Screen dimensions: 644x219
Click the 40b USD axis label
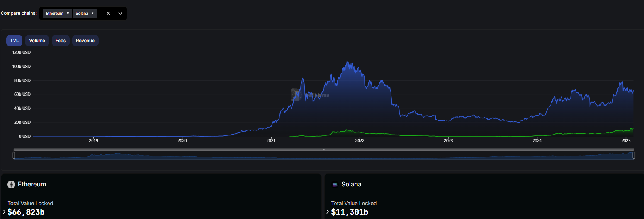(x=22, y=108)
